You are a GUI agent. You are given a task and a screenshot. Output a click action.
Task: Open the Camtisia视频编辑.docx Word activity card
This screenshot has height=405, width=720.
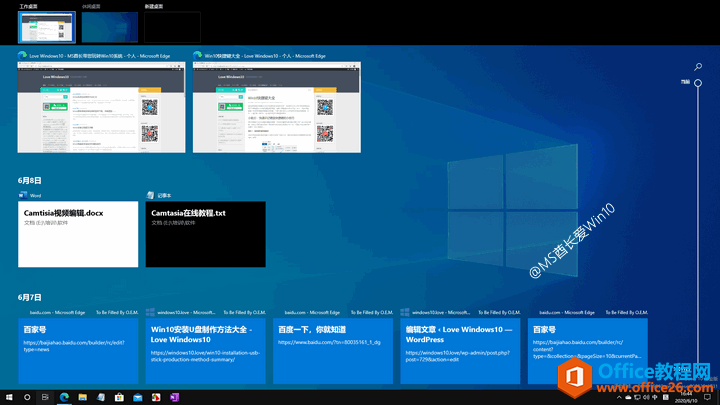click(78, 233)
